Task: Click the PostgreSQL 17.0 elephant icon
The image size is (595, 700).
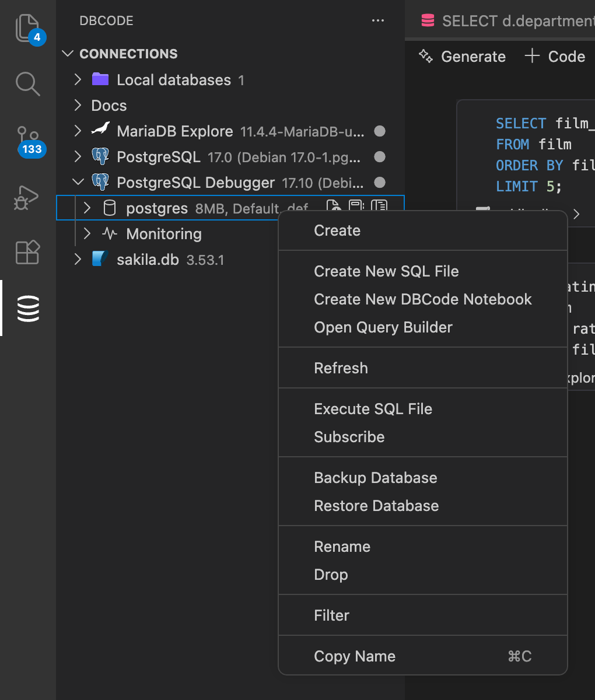Action: [100, 156]
